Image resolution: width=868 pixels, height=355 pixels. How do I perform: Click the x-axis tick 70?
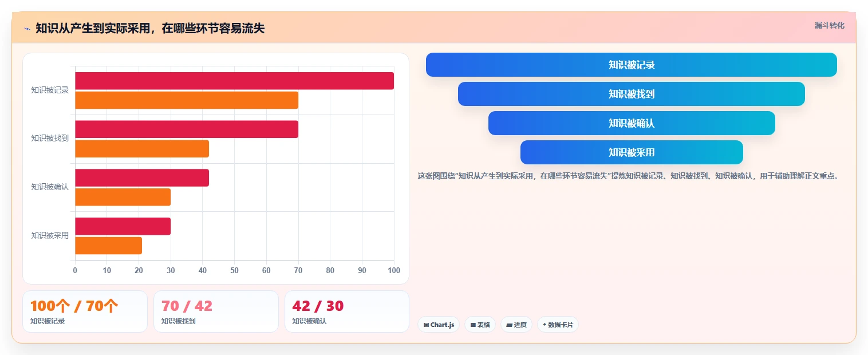tap(298, 270)
